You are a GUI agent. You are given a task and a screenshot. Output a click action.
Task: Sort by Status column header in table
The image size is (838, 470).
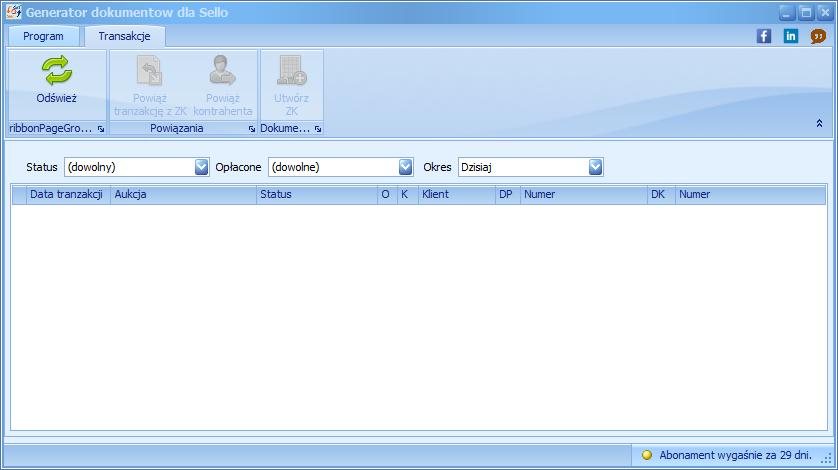pyautogui.click(x=317, y=195)
